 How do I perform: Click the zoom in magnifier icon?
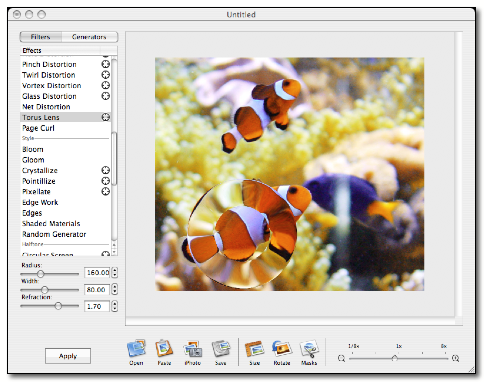(x=455, y=358)
